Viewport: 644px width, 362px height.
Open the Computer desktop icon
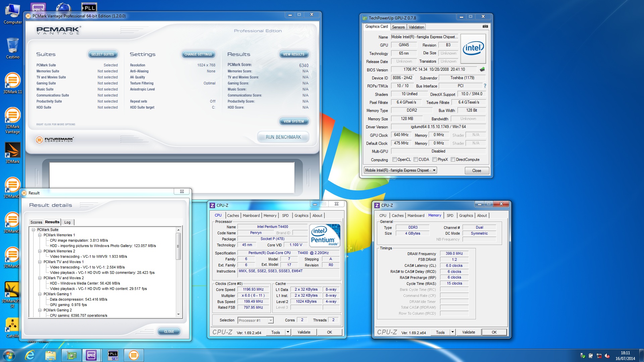(x=13, y=13)
